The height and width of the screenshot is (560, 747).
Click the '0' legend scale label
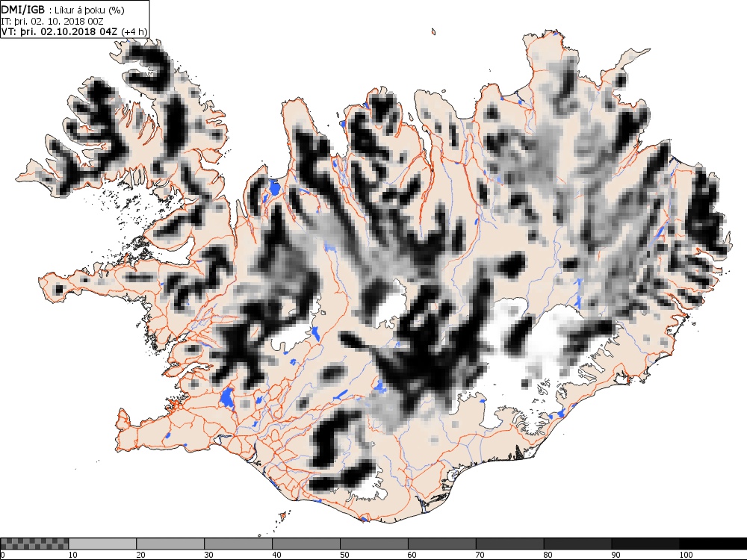(2, 556)
